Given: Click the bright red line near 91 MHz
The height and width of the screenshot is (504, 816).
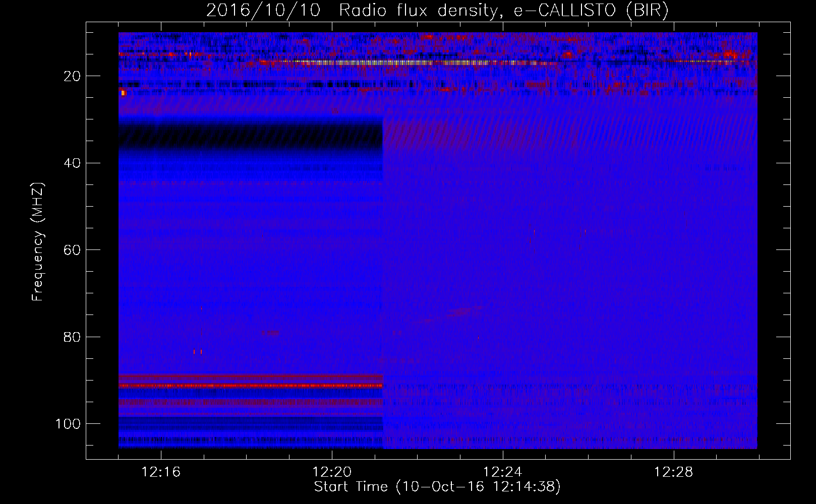Looking at the screenshot, I should coord(251,386).
